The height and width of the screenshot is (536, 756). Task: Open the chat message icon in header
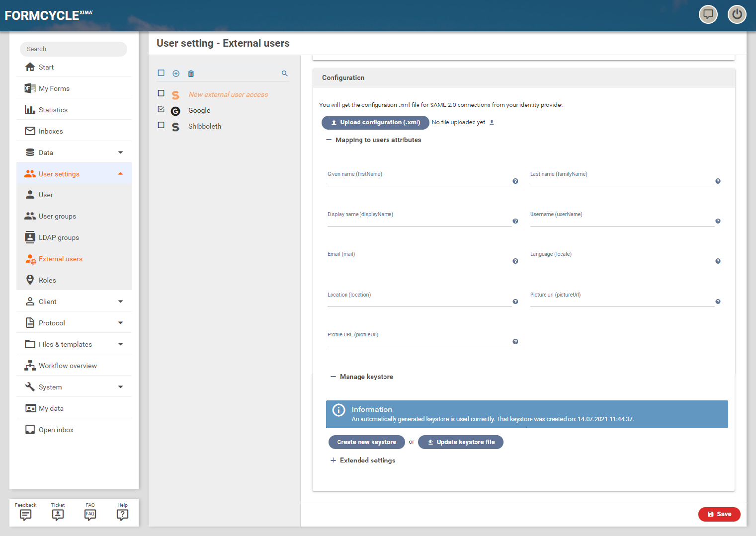coord(708,14)
